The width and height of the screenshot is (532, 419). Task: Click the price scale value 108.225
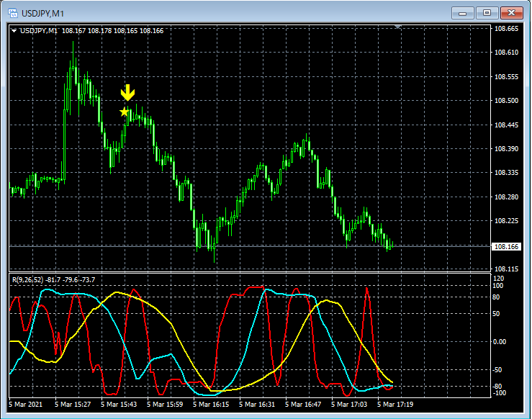pyautogui.click(x=506, y=221)
